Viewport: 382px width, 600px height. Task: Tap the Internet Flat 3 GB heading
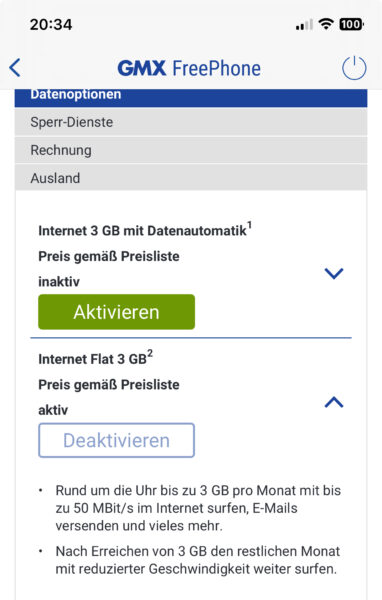tap(92, 359)
